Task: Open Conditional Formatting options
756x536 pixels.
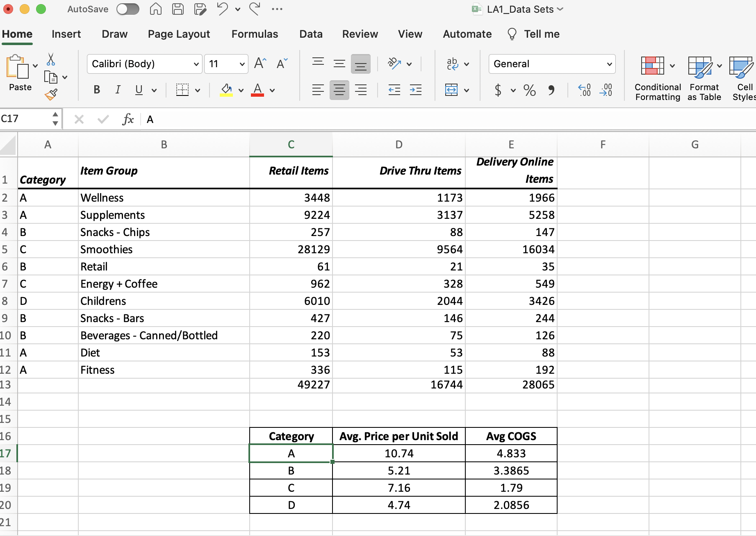Action: tap(657, 77)
